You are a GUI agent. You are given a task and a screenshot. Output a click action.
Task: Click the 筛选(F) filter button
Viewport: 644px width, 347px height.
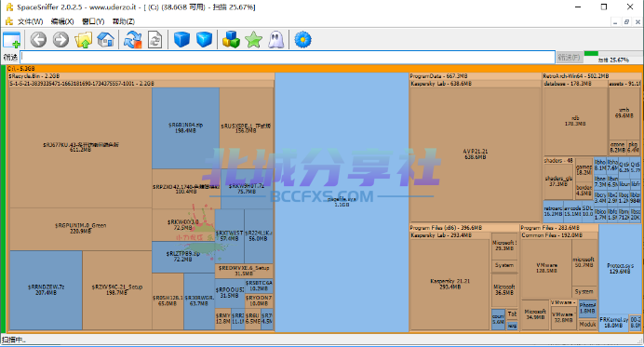569,57
